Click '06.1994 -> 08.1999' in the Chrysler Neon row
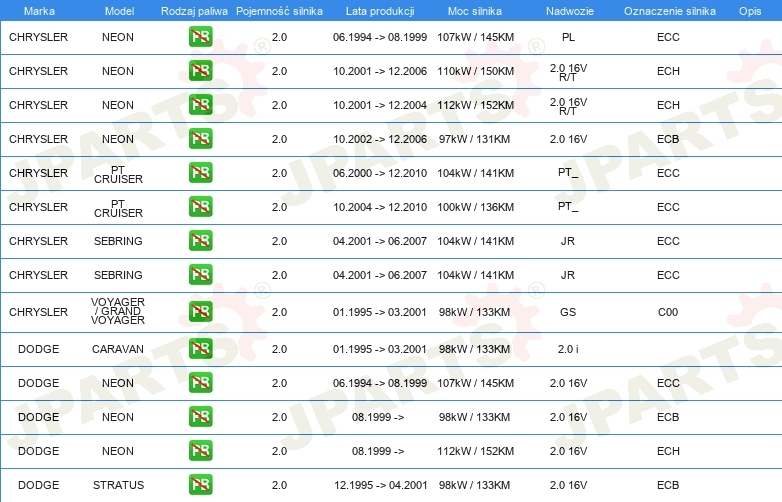Screen dimensions: 782x502 point(380,37)
